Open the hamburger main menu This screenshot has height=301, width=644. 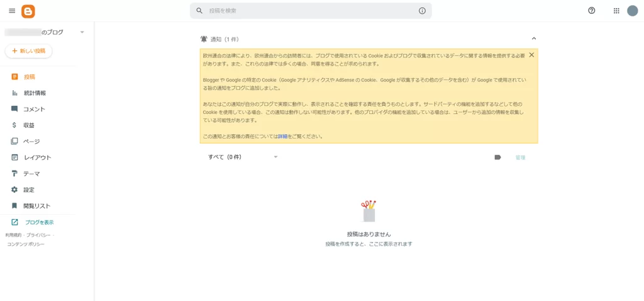[12, 11]
